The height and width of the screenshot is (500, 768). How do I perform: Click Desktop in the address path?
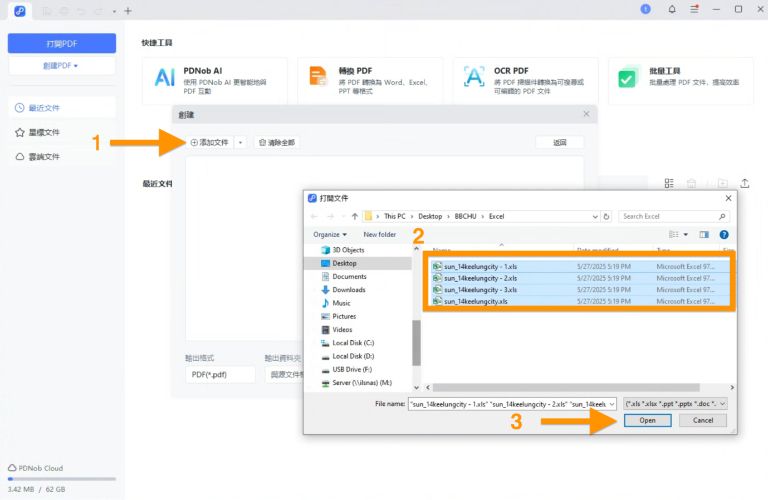click(x=430, y=216)
